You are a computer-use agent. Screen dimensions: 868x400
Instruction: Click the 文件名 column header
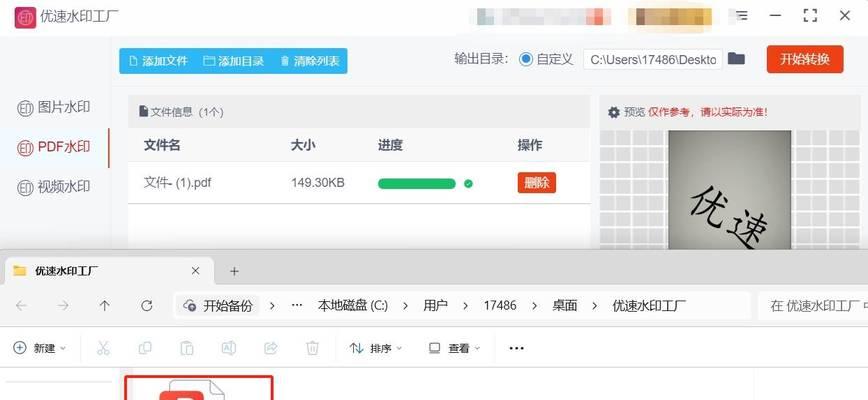(x=162, y=146)
